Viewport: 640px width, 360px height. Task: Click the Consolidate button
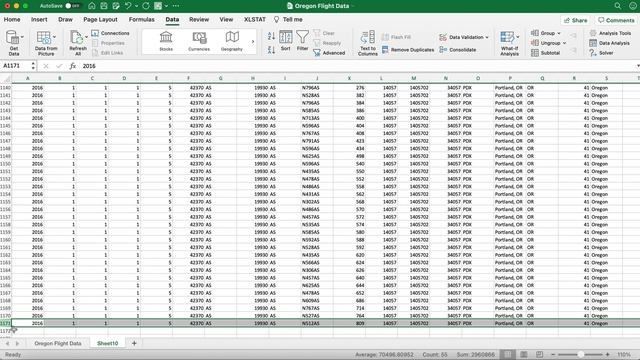pyautogui.click(x=458, y=50)
